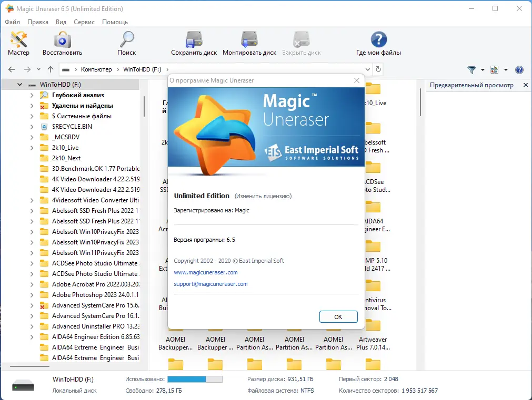Select $RECYCLE.BIN in the tree
This screenshot has height=400, width=532.
pyautogui.click(x=72, y=127)
